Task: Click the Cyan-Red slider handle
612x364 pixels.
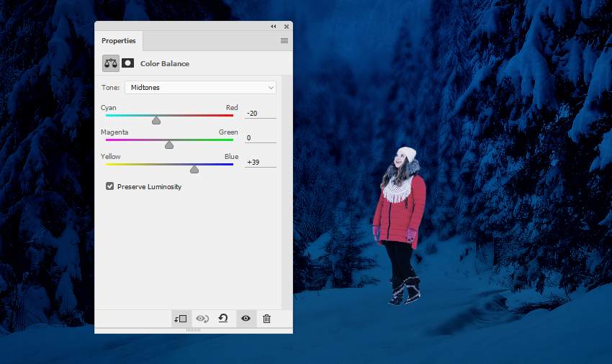Action: click(x=156, y=120)
